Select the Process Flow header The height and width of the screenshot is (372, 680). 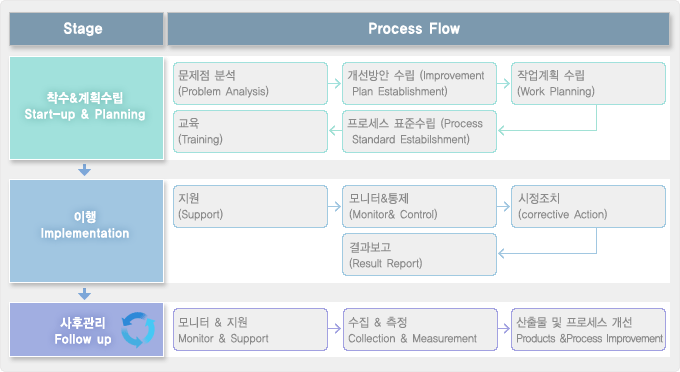coord(418,29)
